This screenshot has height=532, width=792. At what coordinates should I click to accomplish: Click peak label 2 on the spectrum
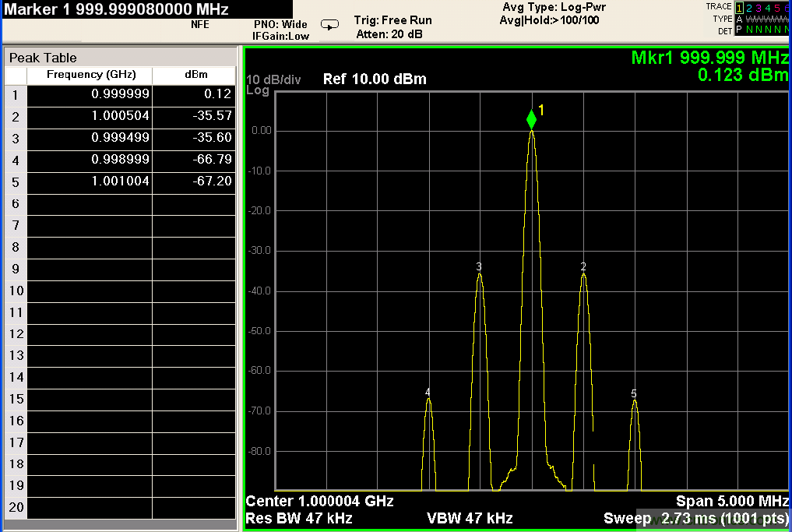(583, 266)
